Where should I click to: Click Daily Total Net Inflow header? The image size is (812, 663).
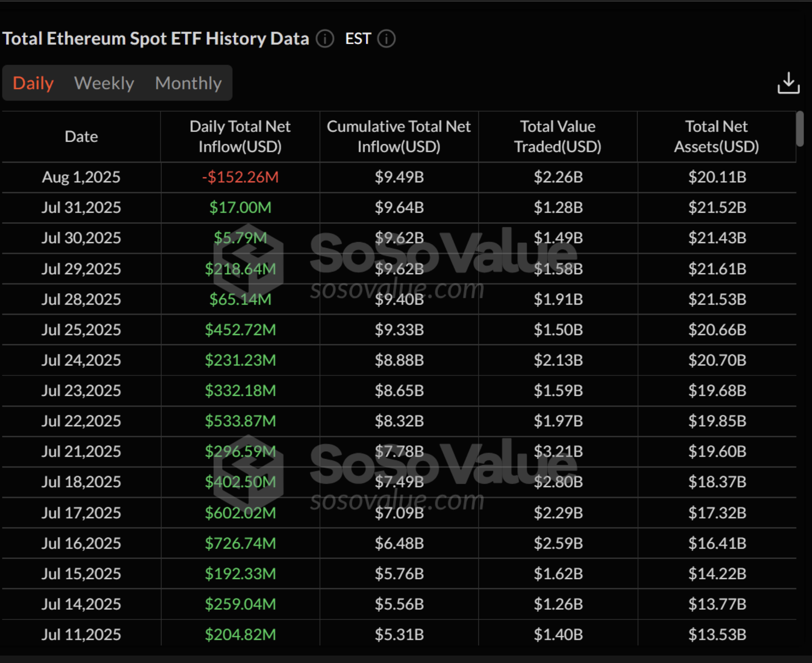click(240, 137)
